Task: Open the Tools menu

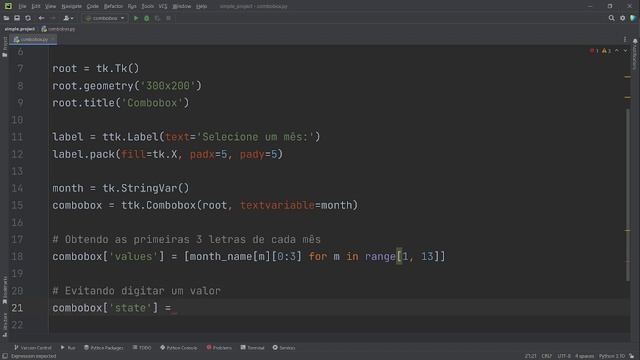Action: click(147, 6)
